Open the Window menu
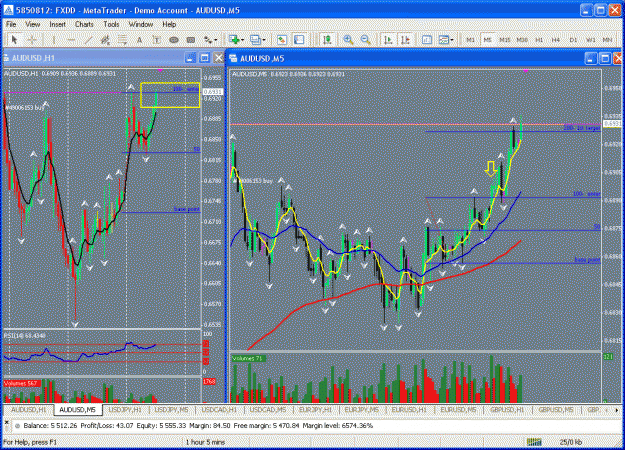 click(141, 24)
